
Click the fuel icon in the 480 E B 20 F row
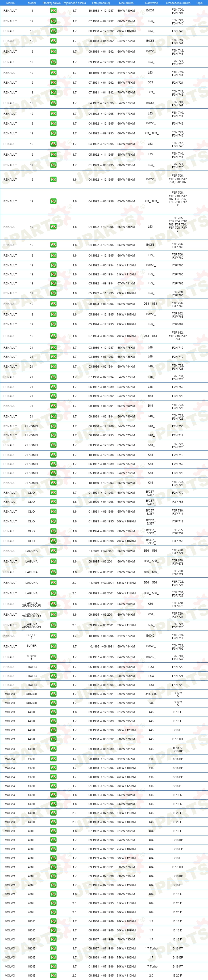click(x=53, y=975)
